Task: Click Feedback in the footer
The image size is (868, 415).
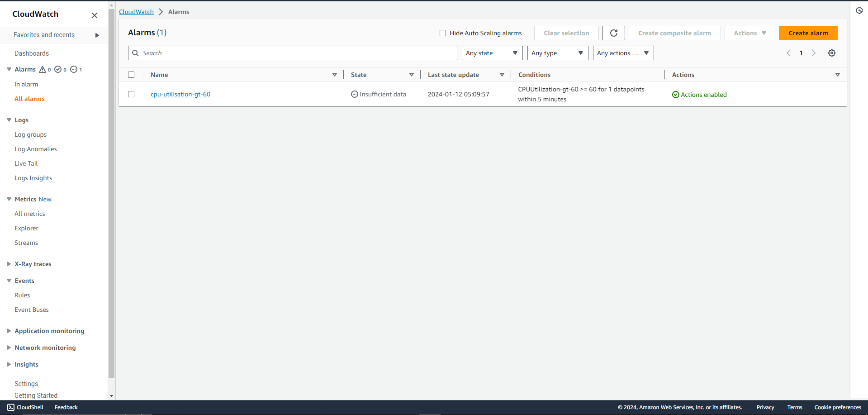Action: point(66,407)
